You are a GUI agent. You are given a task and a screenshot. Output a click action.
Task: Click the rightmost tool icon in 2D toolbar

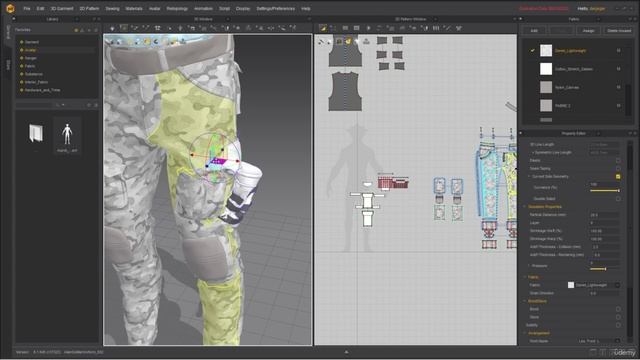[459, 28]
